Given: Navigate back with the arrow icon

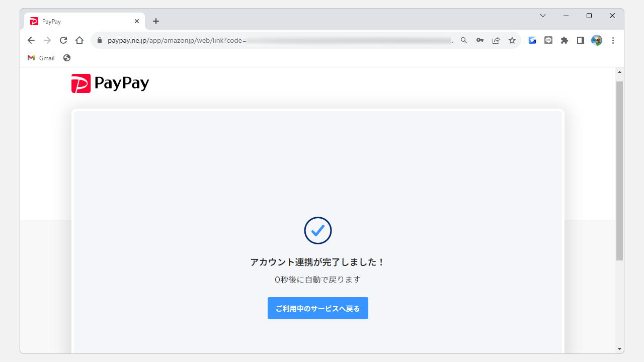Looking at the screenshot, I should click(x=31, y=40).
